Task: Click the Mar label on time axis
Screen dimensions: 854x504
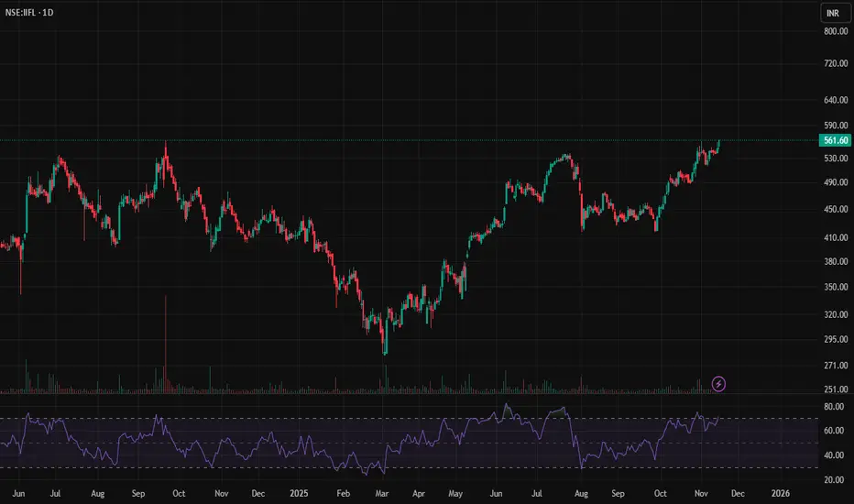Action: (379, 494)
